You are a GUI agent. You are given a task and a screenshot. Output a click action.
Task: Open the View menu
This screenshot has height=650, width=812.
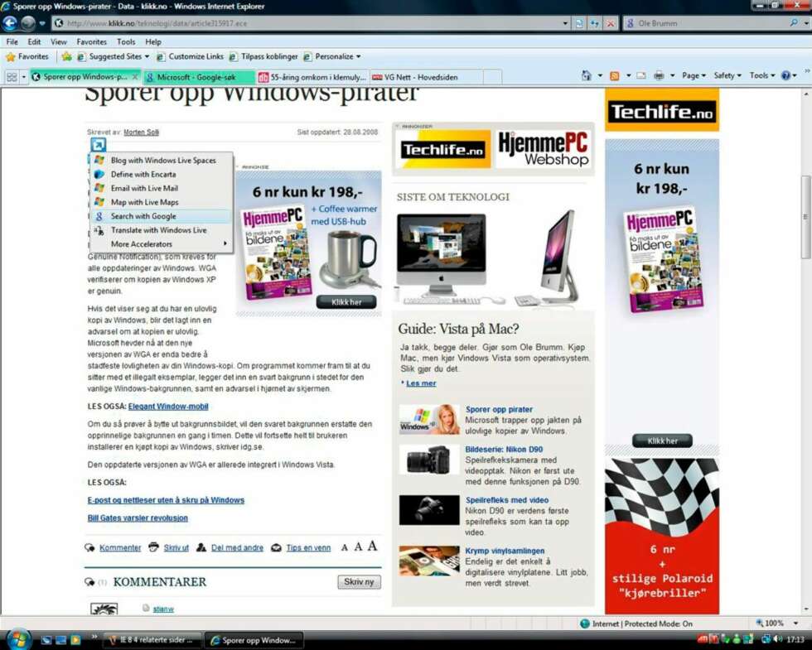(x=59, y=42)
